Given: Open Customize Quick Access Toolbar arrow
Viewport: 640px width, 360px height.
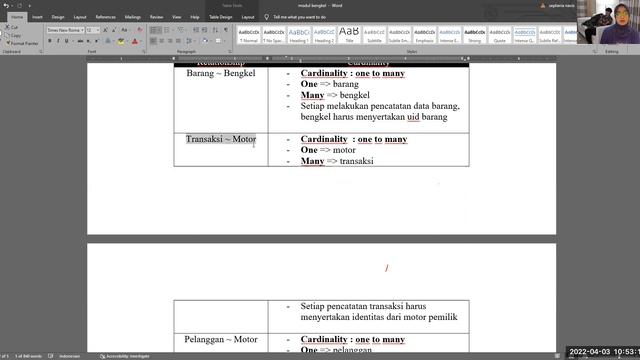Looking at the screenshot, I should click(29, 6).
